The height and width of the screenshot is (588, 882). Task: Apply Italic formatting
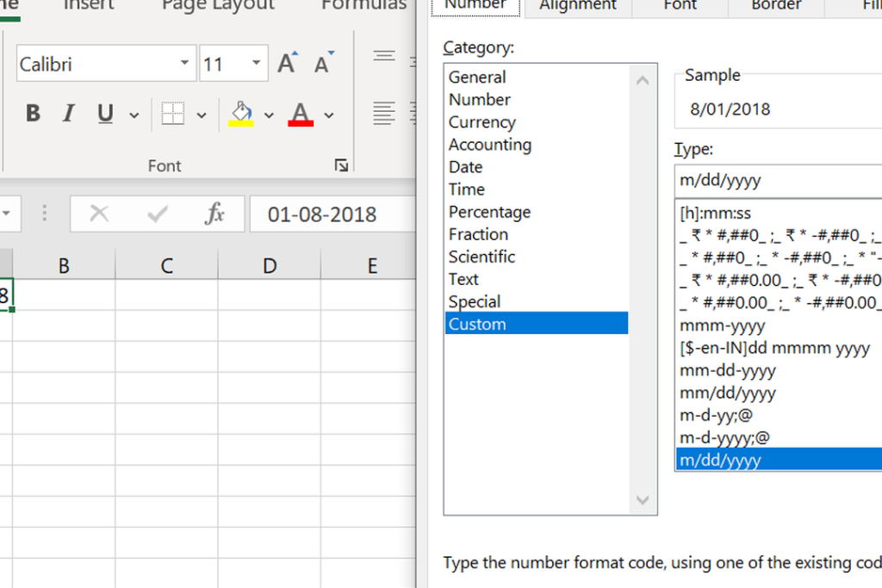click(68, 114)
